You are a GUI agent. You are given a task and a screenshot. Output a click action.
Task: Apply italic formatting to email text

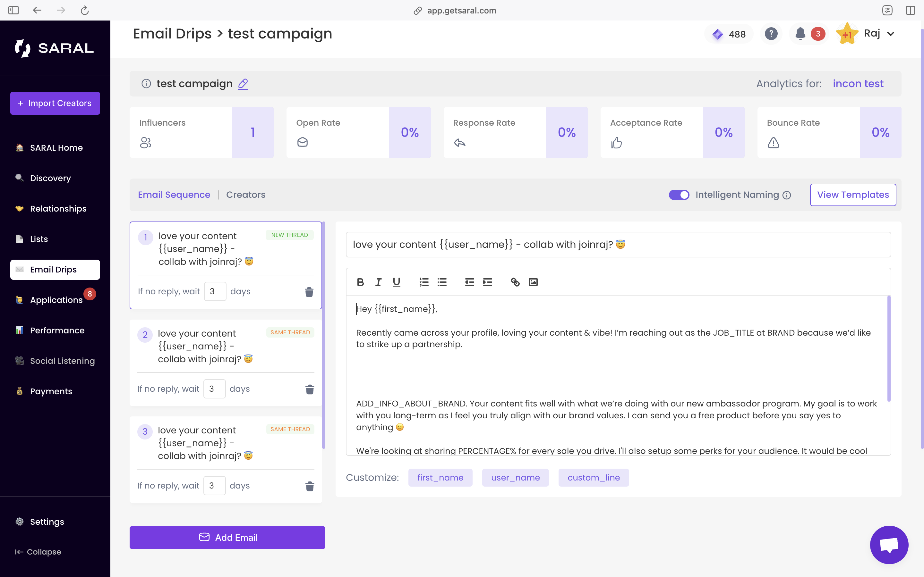click(378, 282)
